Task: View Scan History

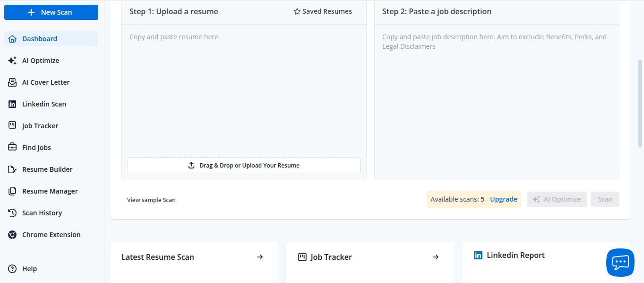Action: [x=51, y=213]
